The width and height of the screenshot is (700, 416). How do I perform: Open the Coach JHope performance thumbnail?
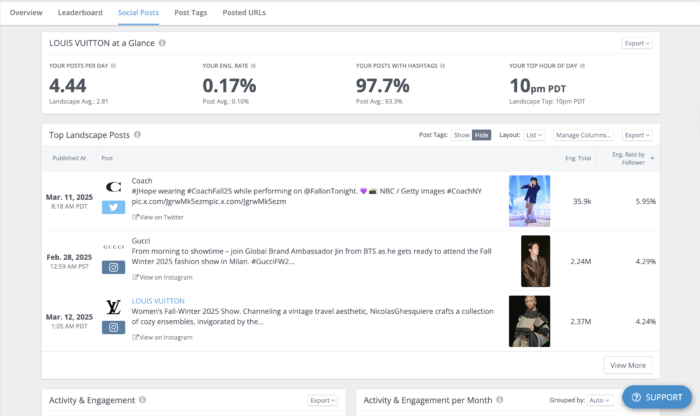point(529,201)
